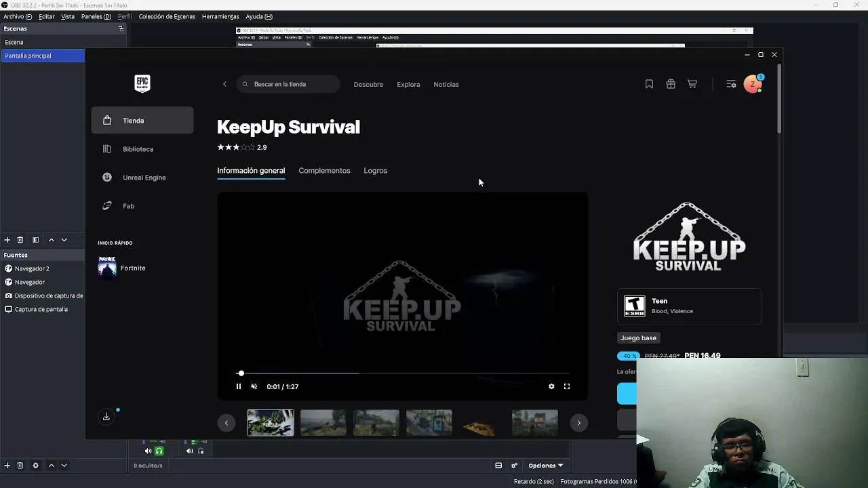Pop out the OBS Escenas dock
868x488 pixels.
pos(121,28)
